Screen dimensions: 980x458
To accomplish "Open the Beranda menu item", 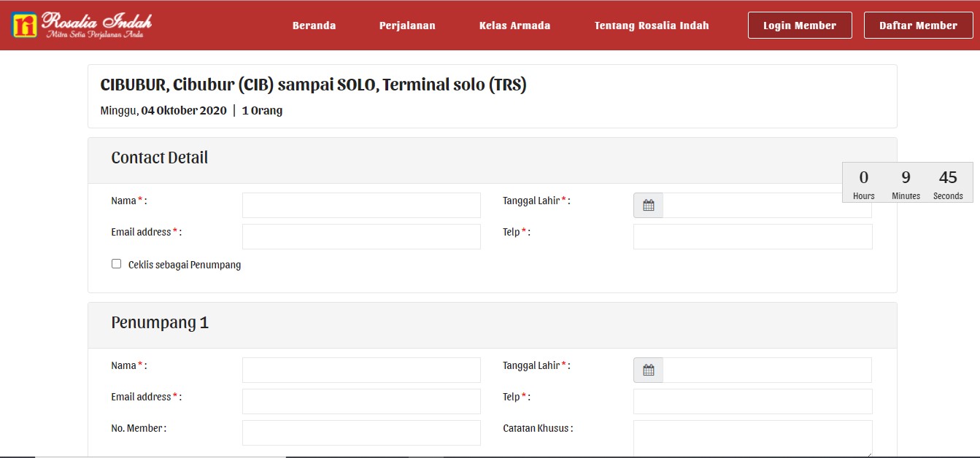I will point(314,26).
